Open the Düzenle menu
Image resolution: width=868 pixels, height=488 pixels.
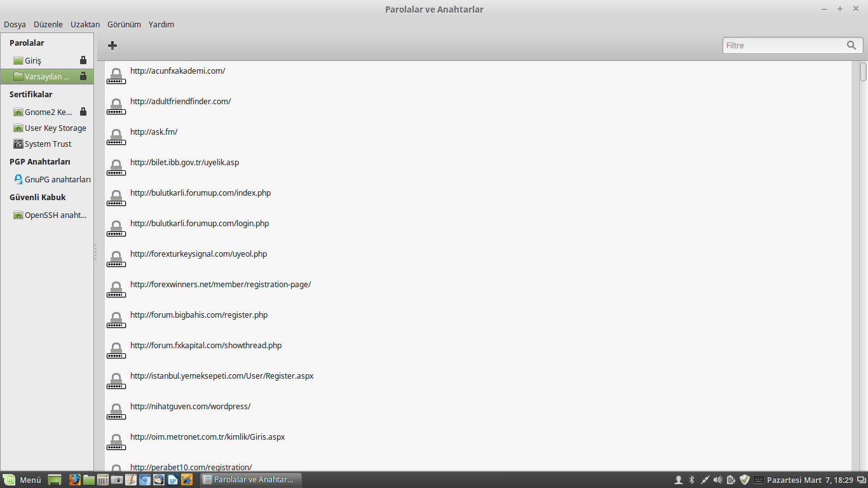[48, 24]
